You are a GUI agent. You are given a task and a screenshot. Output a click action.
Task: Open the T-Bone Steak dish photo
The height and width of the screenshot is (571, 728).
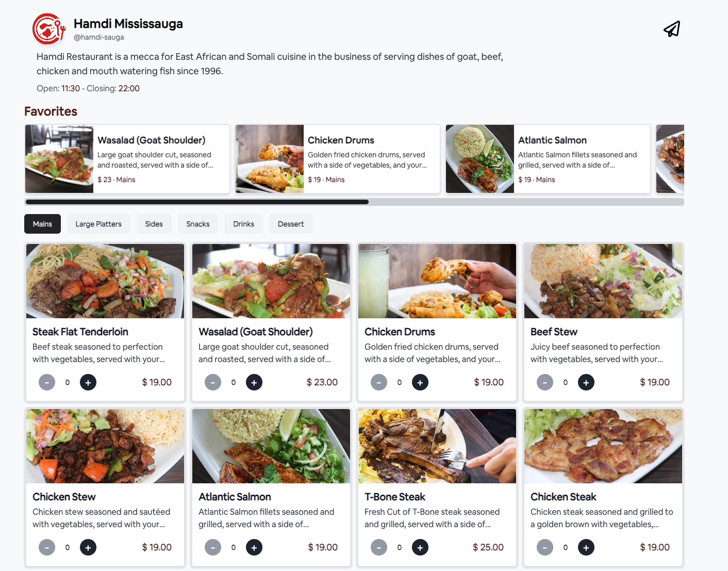tap(437, 446)
